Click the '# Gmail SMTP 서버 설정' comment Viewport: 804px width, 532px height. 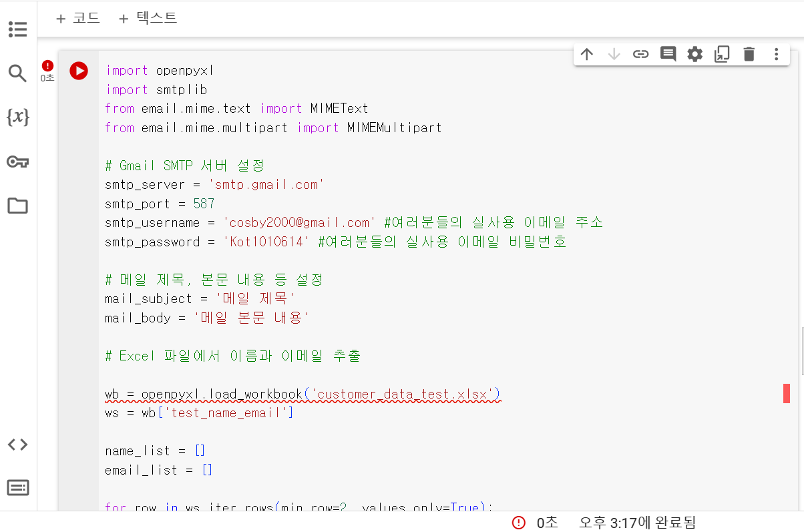click(x=185, y=166)
